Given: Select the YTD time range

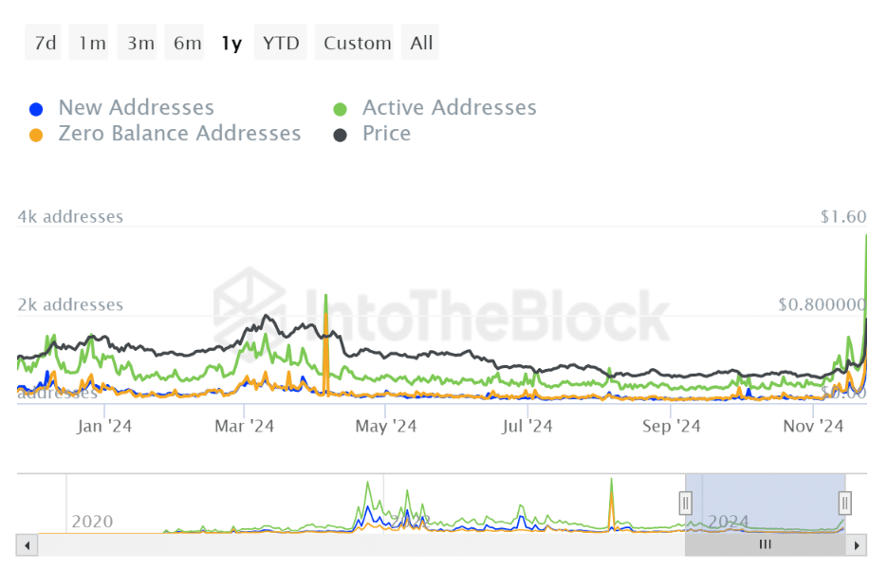Looking at the screenshot, I should click(x=281, y=43).
